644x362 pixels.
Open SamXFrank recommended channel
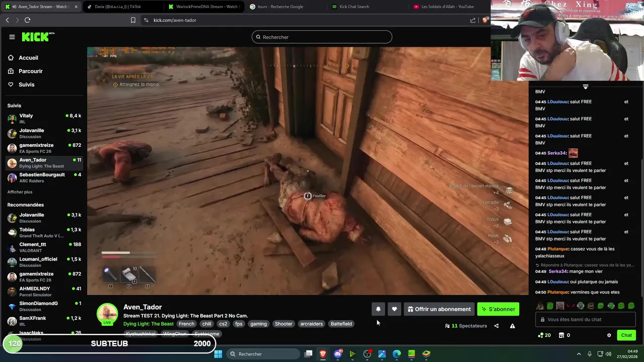44,321
